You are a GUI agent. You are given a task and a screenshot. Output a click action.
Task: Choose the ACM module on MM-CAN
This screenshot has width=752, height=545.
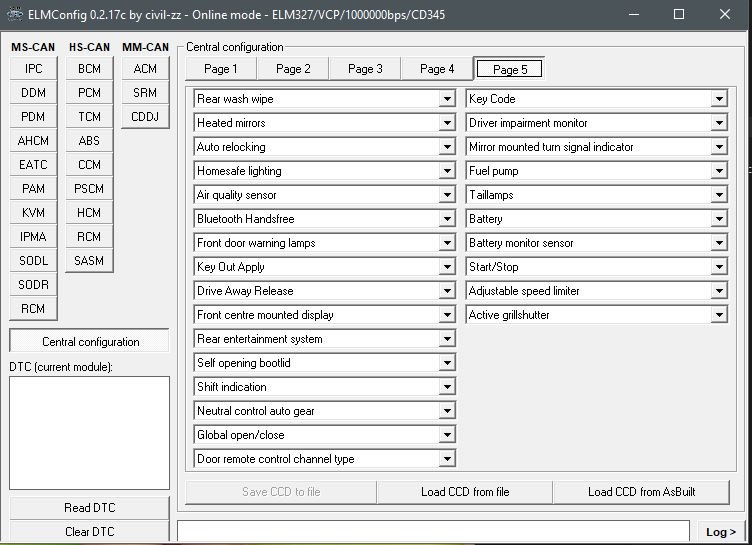coord(145,69)
